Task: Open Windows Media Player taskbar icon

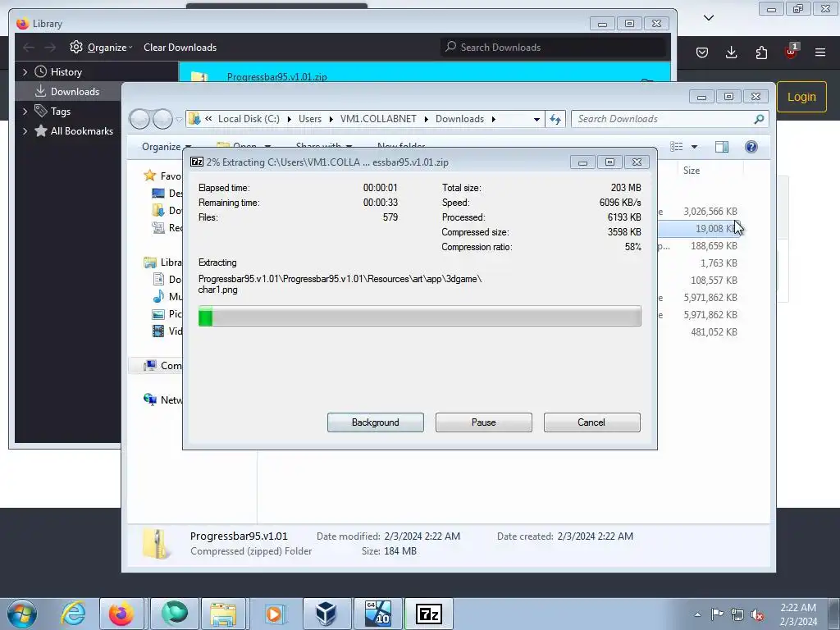Action: pos(274,614)
